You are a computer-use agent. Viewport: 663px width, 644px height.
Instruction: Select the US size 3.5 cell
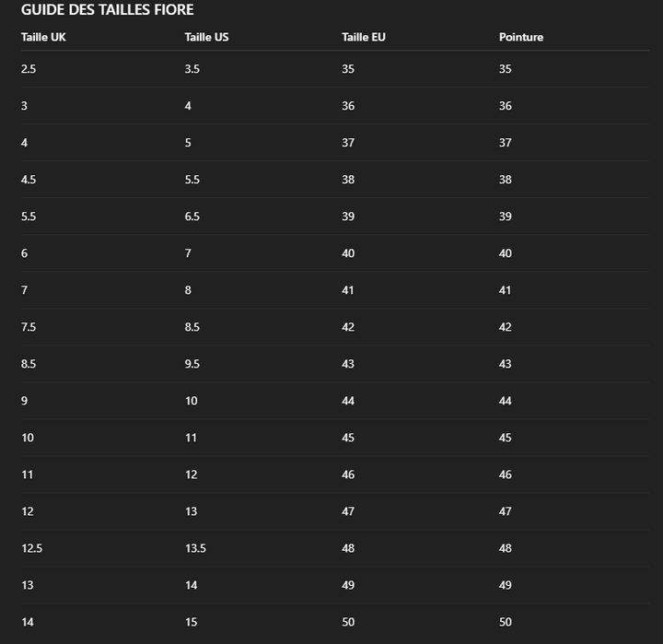click(192, 69)
